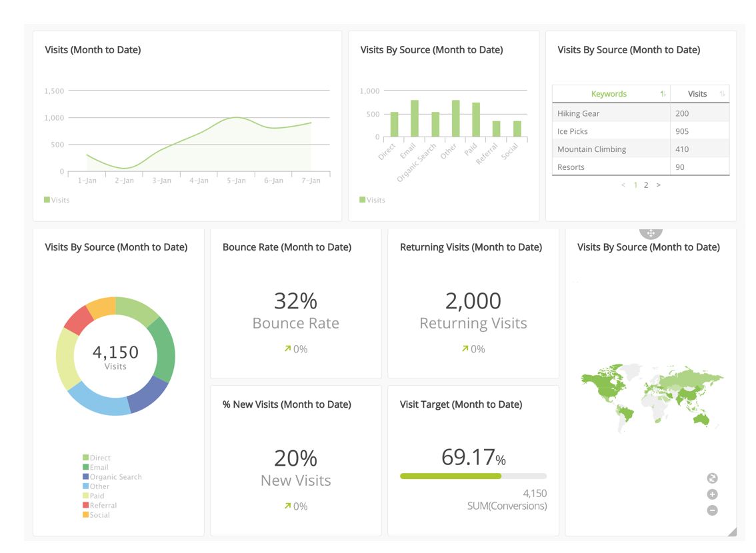Switch to page 2 of the keywords table
Image resolution: width=756 pixels, height=553 pixels.
pyautogui.click(x=645, y=185)
